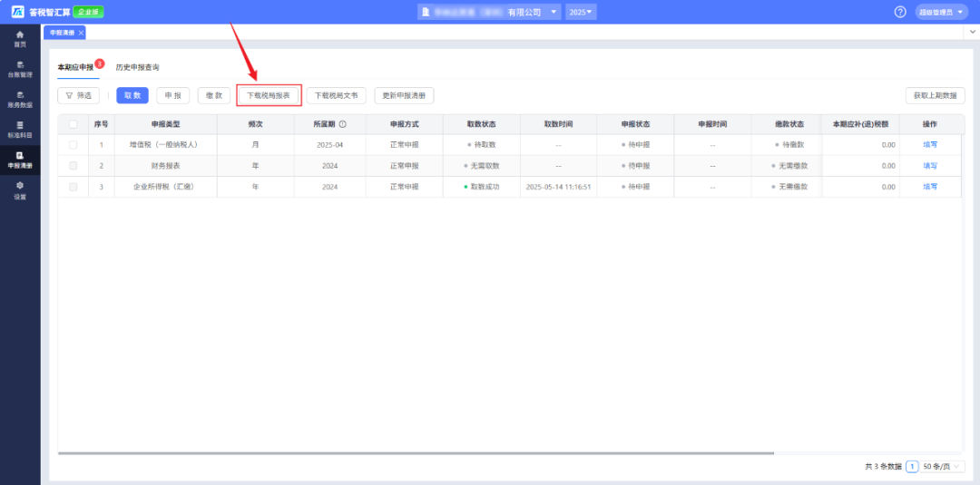Expand the tab list chevron at right
The image size is (980, 485).
point(971,31)
